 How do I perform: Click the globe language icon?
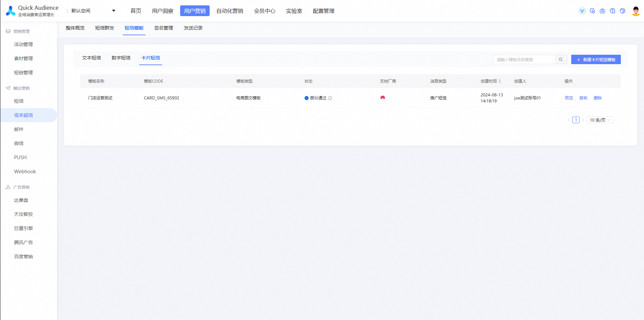[x=623, y=11]
